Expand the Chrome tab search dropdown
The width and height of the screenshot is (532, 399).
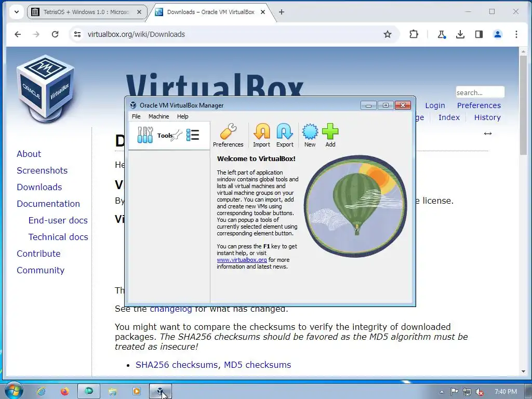pyautogui.click(x=16, y=12)
